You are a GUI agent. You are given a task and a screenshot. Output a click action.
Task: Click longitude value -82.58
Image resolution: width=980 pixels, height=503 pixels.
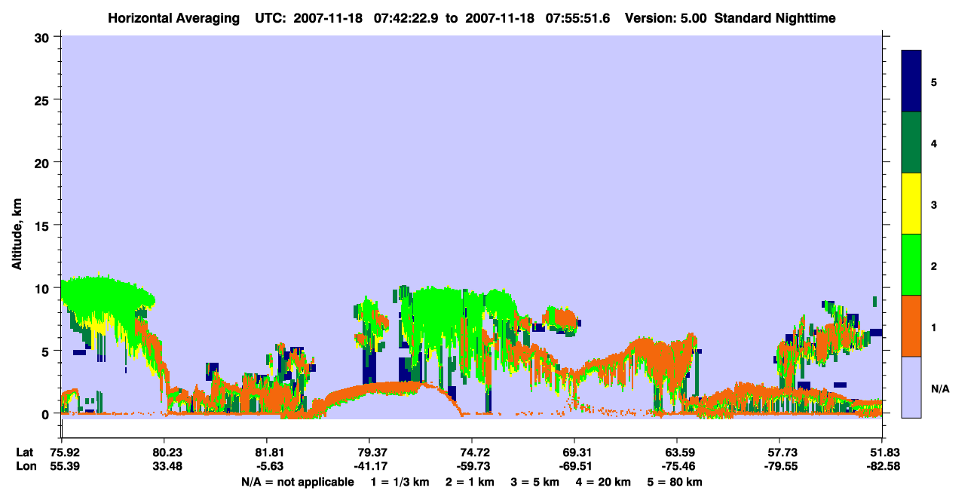point(882,466)
